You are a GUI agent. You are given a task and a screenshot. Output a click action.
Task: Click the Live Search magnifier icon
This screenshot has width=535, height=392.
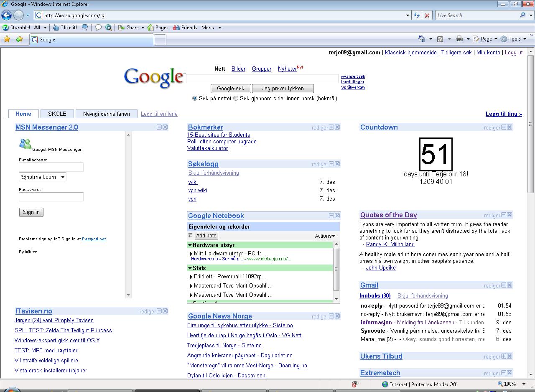[x=522, y=15]
